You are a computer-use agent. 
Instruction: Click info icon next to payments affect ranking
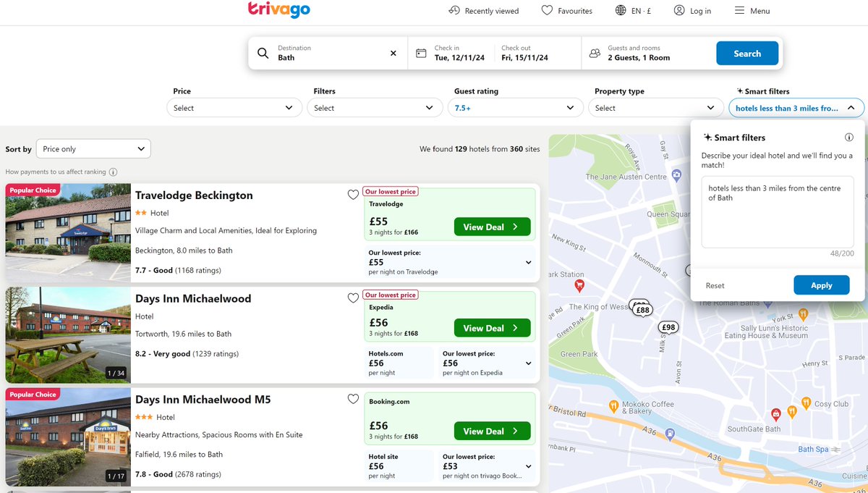click(113, 172)
